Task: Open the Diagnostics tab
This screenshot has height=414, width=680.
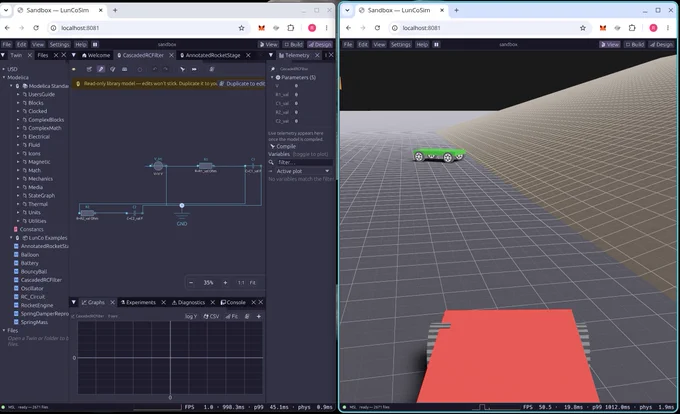Action: coord(188,302)
